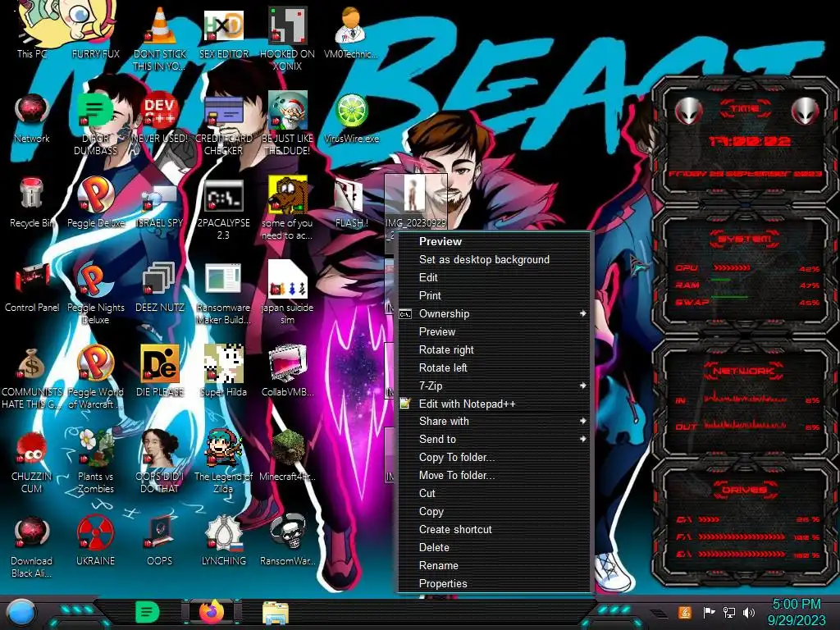Select the ISRAEL SPY icon
Image resolution: width=840 pixels, height=630 pixels.
coord(160,204)
